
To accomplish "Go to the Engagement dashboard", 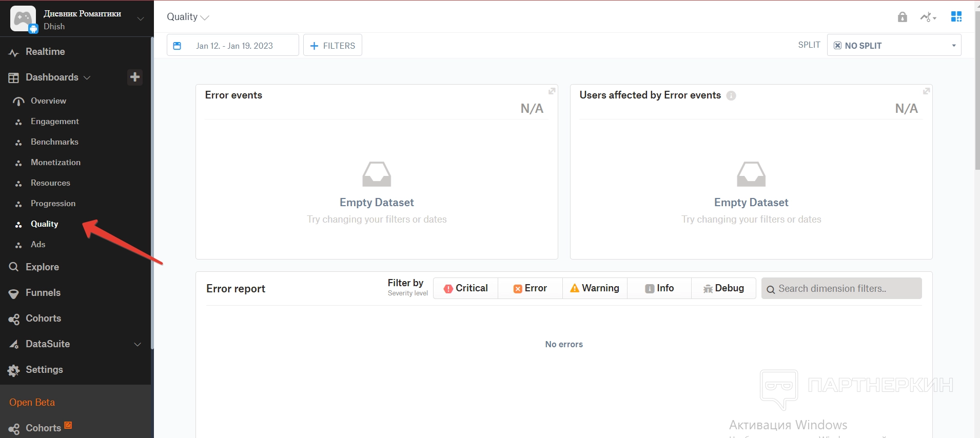I will tap(54, 122).
